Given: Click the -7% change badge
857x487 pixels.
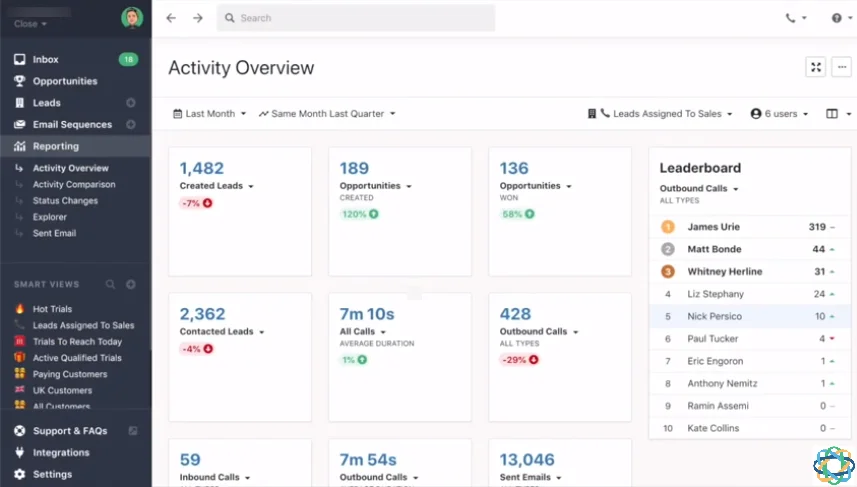Looking at the screenshot, I should tap(197, 203).
